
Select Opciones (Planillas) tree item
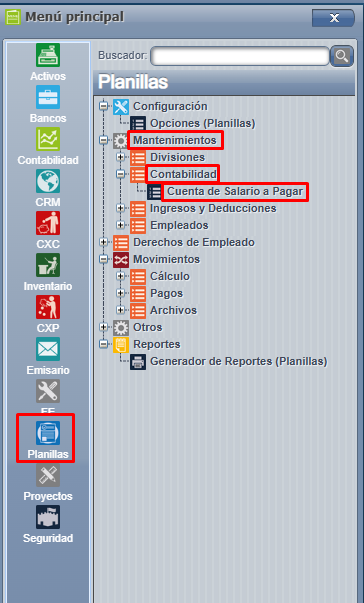pyautogui.click(x=203, y=123)
